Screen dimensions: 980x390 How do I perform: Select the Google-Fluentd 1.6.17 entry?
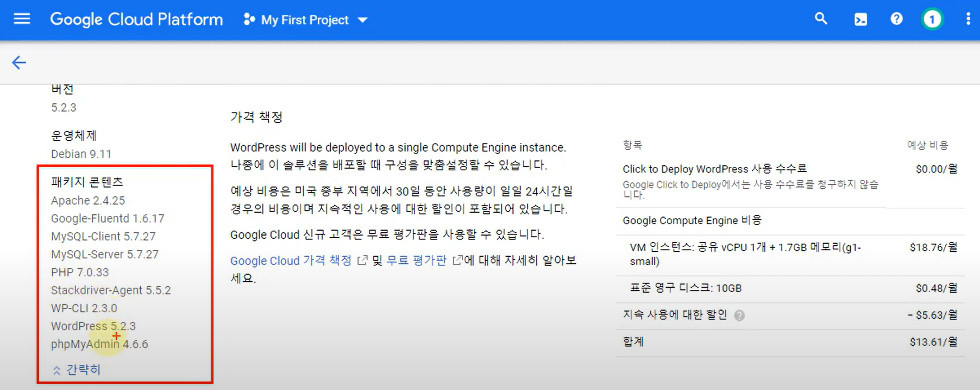108,218
